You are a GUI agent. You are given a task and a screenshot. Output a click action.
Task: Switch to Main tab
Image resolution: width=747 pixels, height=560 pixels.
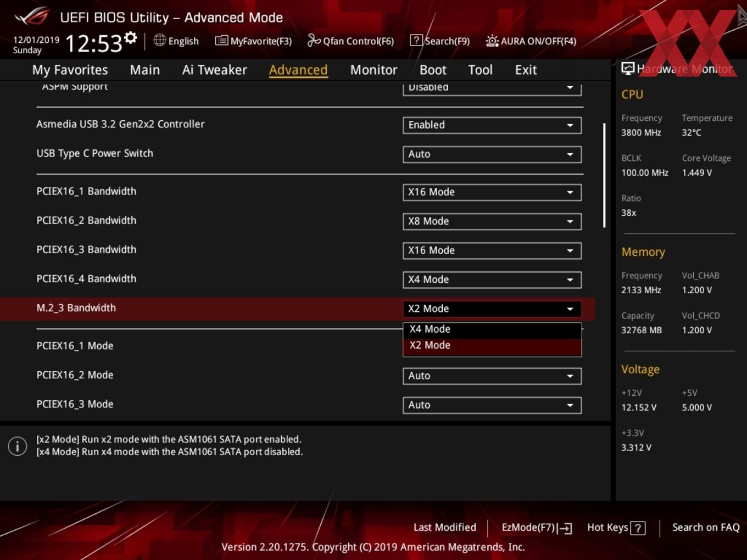click(145, 70)
